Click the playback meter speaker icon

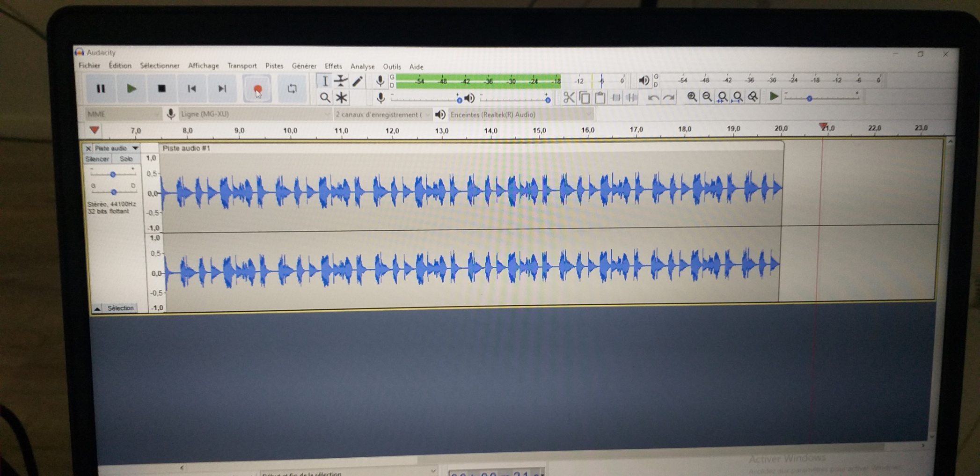(644, 81)
